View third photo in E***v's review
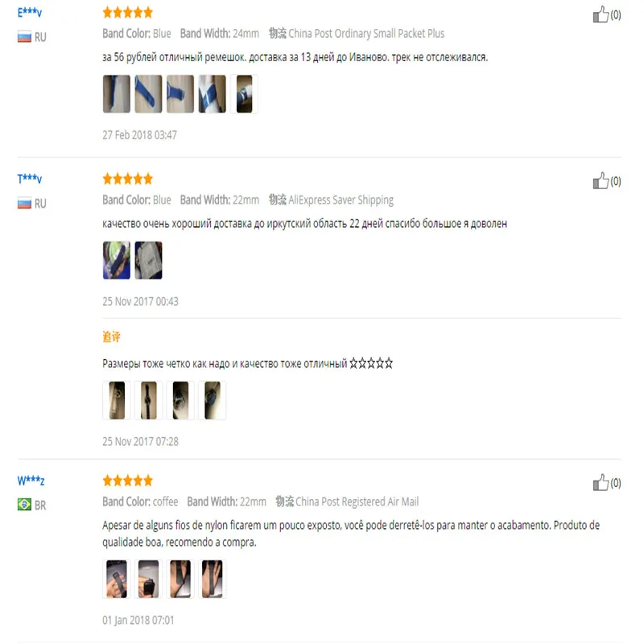 (x=180, y=93)
